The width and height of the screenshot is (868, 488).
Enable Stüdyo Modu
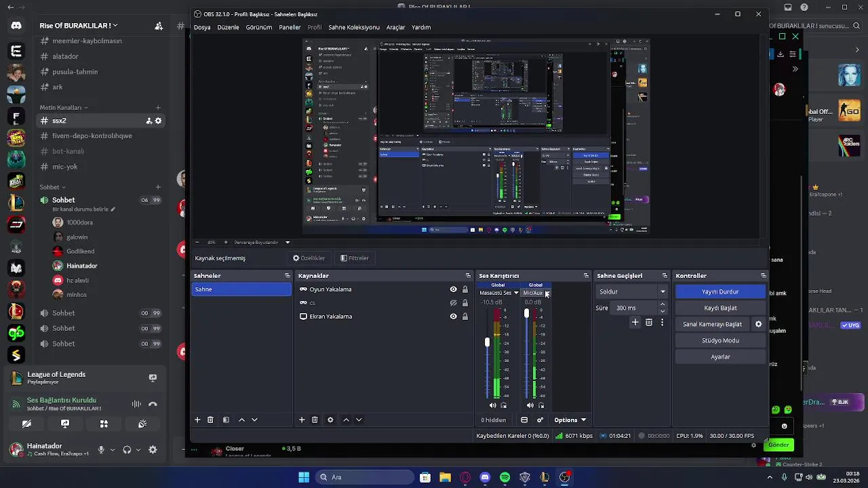tap(720, 340)
